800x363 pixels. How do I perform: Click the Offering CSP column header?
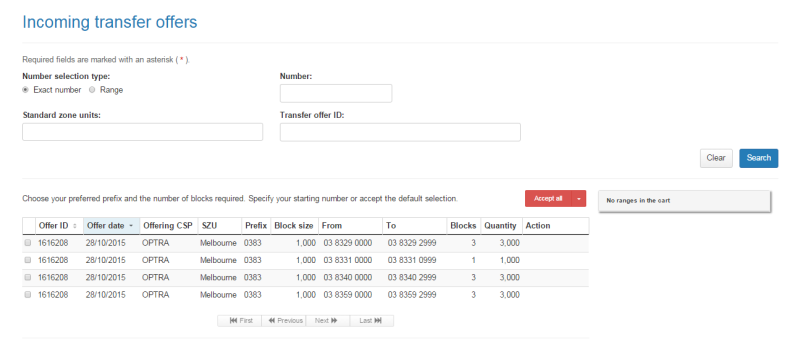click(168, 226)
